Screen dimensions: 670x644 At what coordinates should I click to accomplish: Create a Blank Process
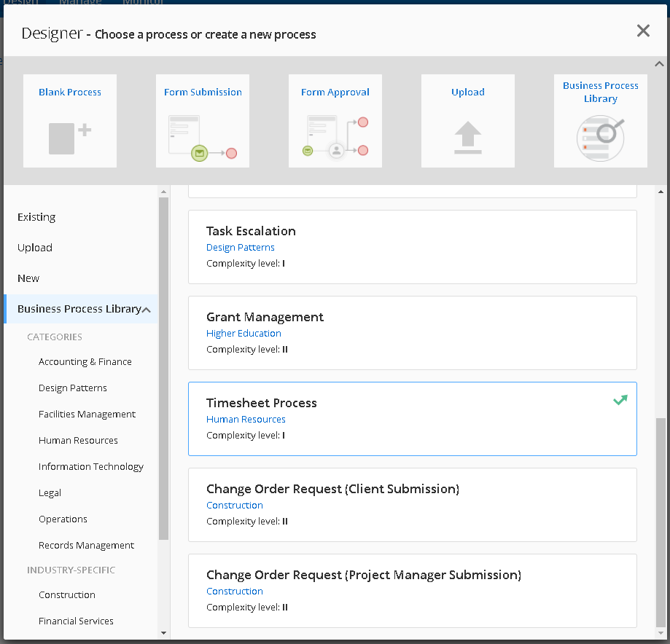[69, 120]
